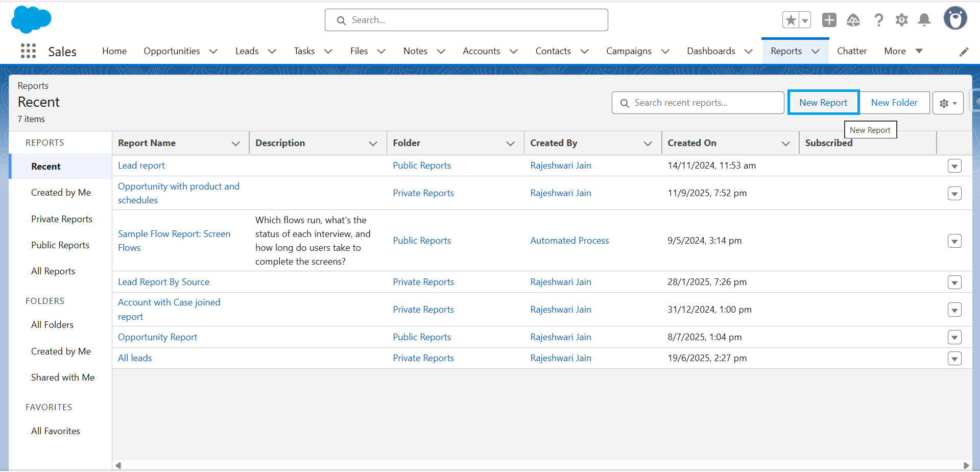Open the Lead Report By Source report

click(163, 281)
